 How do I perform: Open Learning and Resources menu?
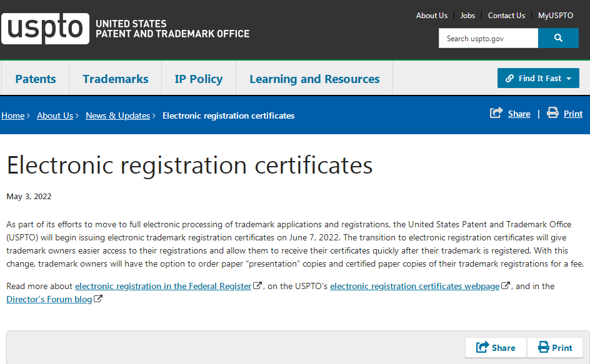[314, 79]
